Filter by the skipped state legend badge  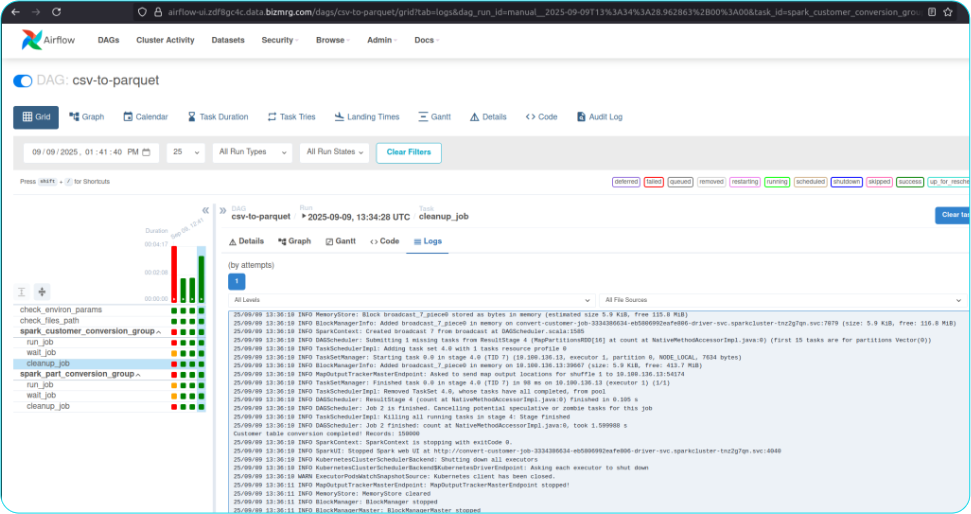pyautogui.click(x=879, y=182)
